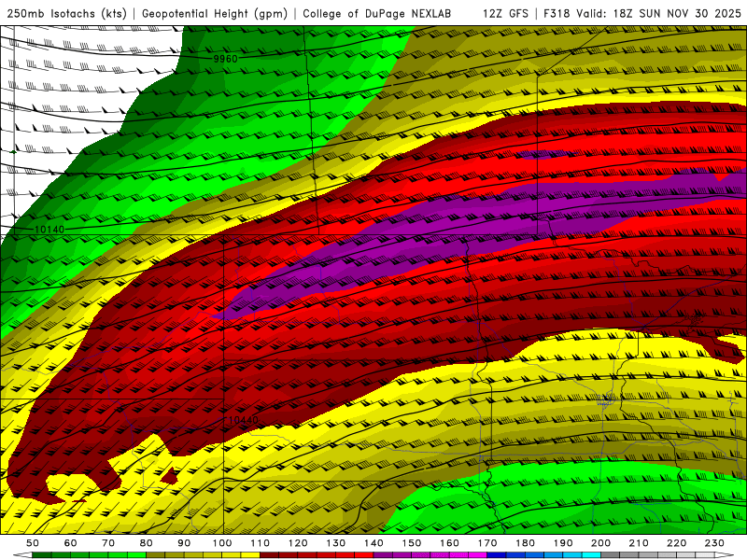This screenshot has height=560, width=747.
Task: Pick the bright red swatch ending at 140
Action: [x=364, y=555]
